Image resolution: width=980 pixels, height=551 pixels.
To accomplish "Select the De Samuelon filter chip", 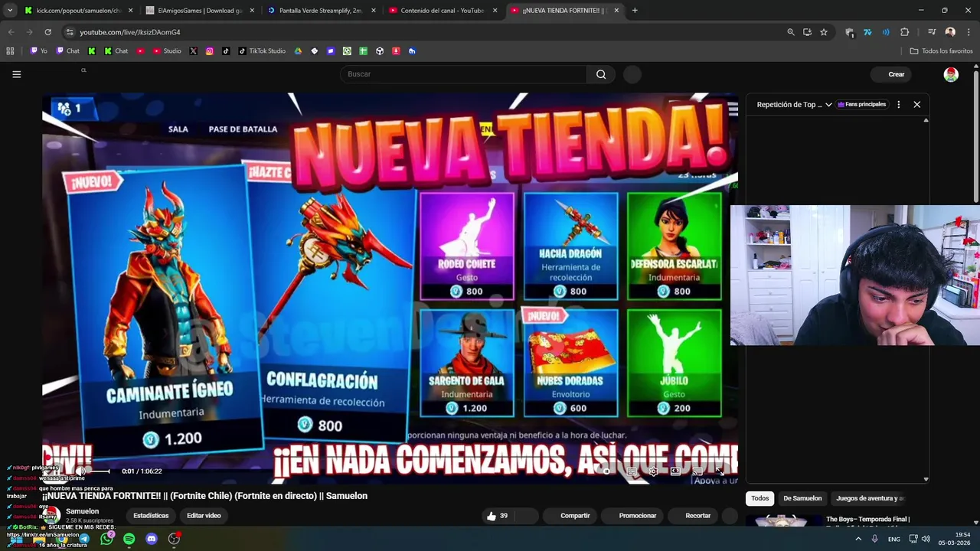I will click(802, 498).
